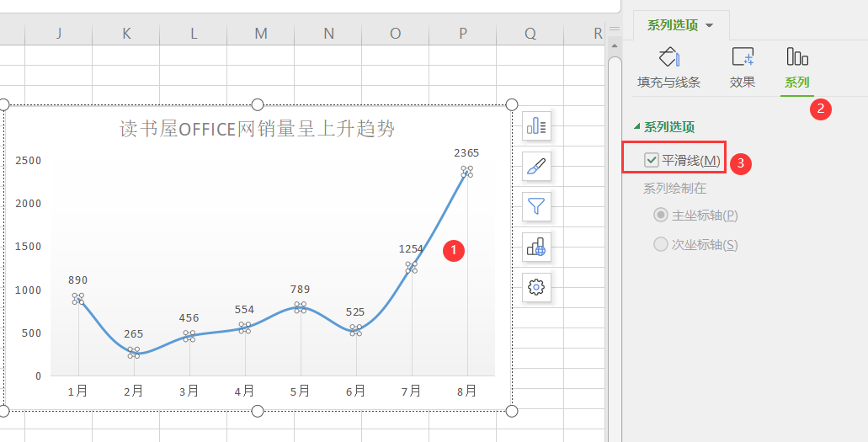
Task: Open the chart filter funnel button
Action: click(536, 206)
